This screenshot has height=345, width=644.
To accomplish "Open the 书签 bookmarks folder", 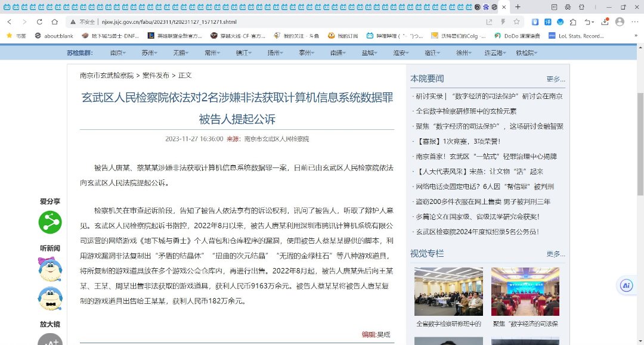I will click(17, 36).
